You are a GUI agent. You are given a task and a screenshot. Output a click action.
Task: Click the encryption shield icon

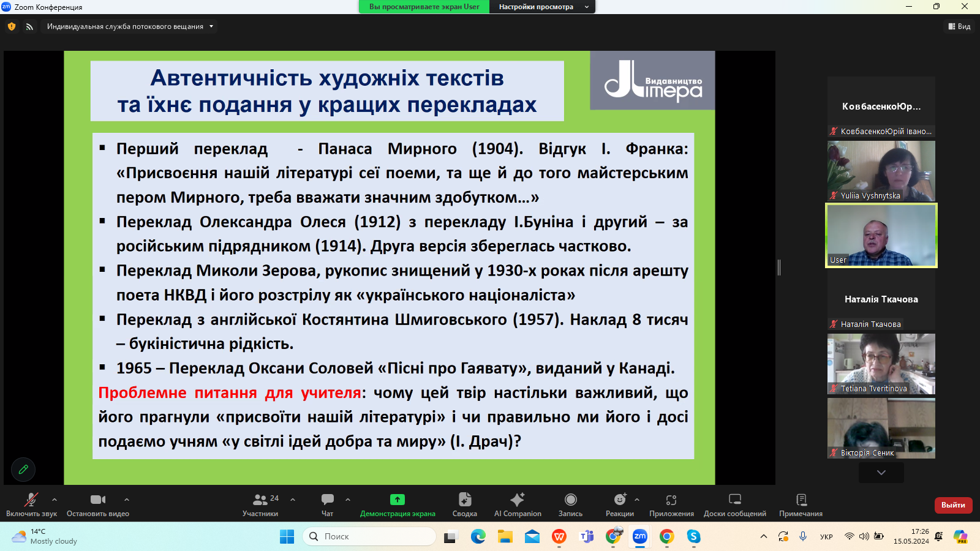(x=12, y=26)
